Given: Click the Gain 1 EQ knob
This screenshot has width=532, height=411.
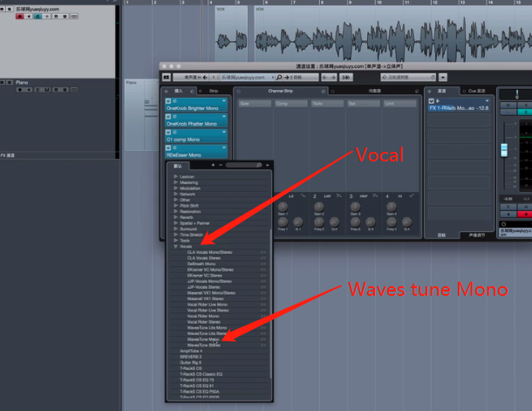Looking at the screenshot, I should click(283, 206).
